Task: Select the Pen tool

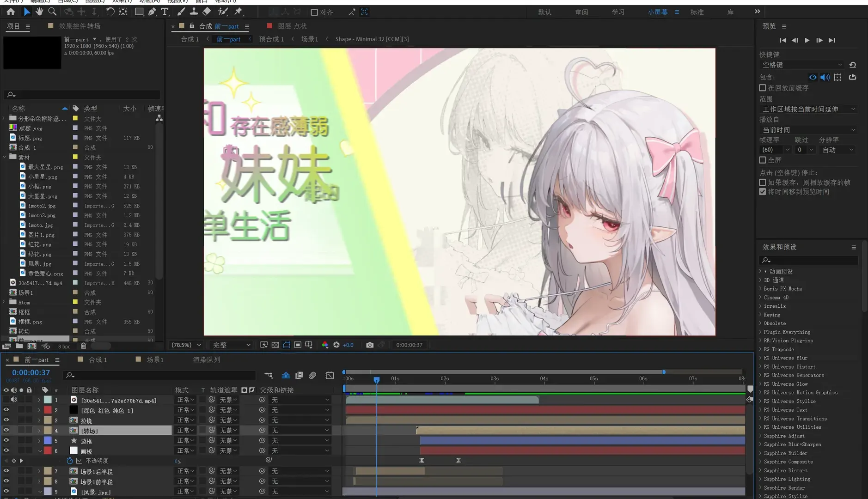Action: [x=152, y=12]
